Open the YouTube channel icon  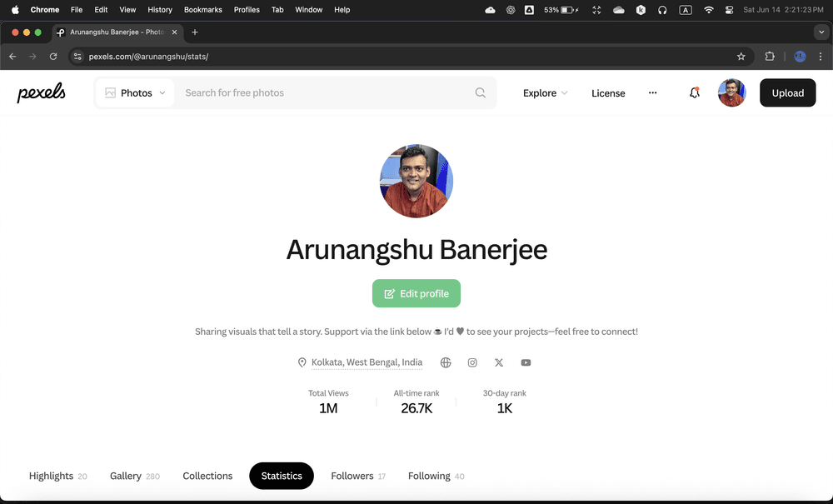click(526, 362)
